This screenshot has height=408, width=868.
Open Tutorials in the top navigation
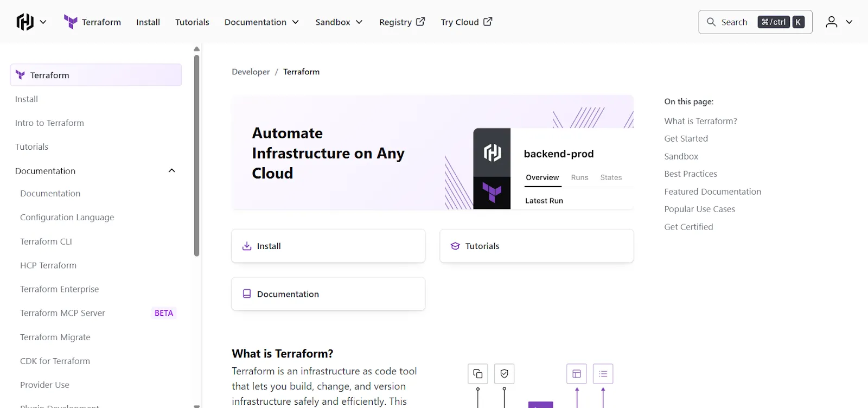[192, 22]
